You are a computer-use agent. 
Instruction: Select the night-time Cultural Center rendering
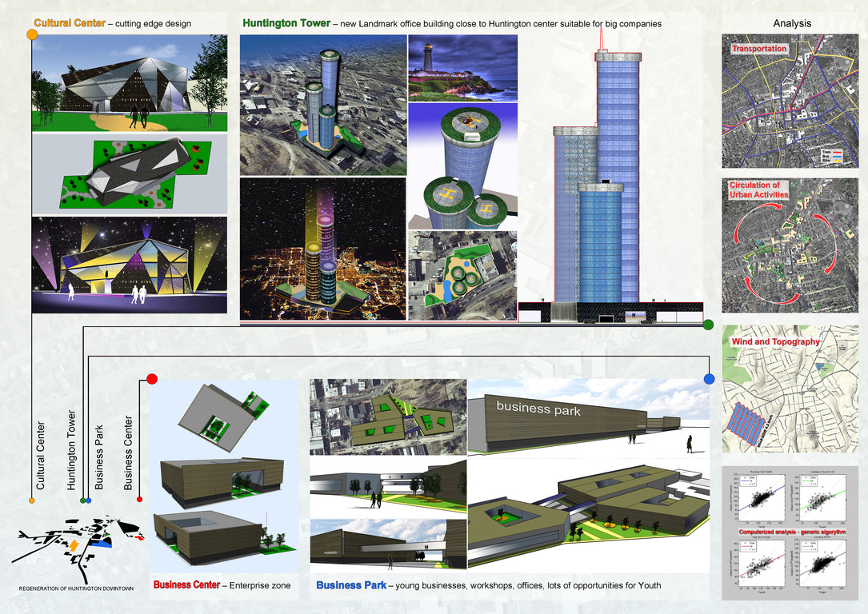(x=129, y=265)
